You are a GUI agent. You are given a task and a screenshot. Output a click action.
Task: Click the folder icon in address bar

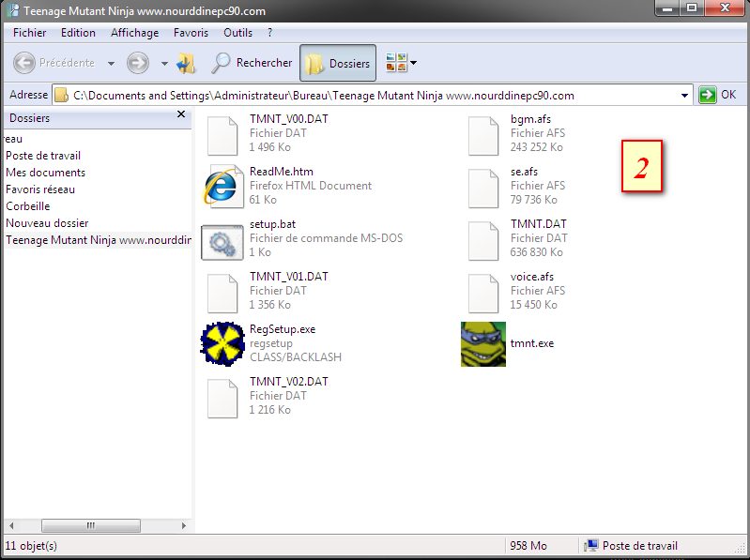click(61, 96)
